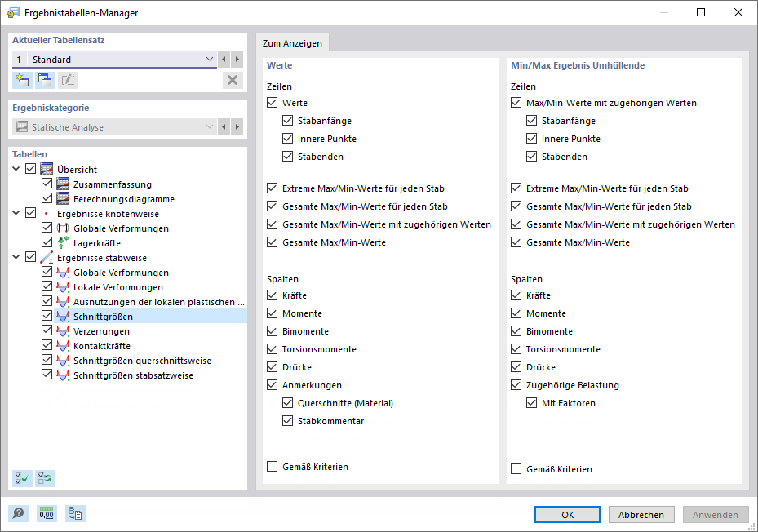The image size is (758, 532).
Task: Switch to next table set with right arrow
Action: click(x=237, y=60)
